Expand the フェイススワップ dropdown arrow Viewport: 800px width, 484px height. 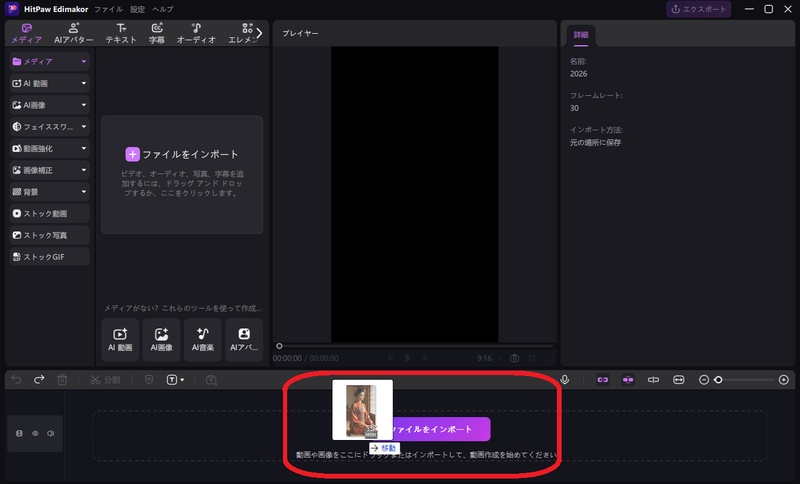84,126
